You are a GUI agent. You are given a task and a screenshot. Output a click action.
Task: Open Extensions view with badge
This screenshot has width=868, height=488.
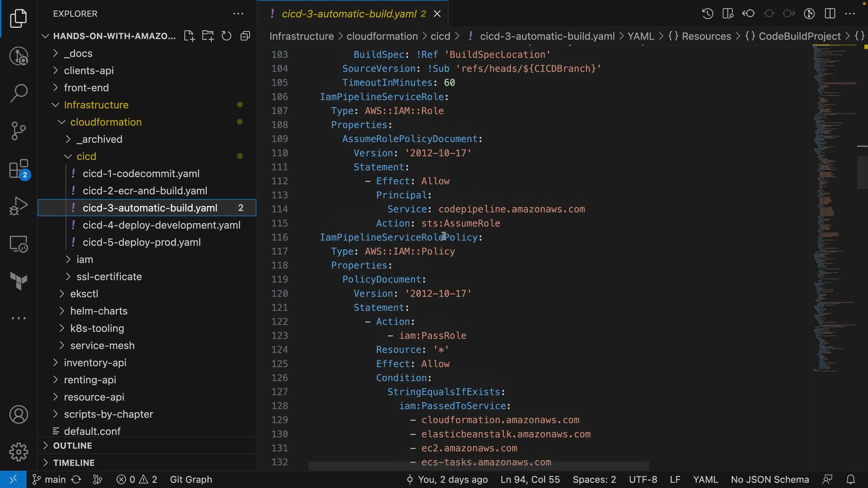[x=19, y=170]
